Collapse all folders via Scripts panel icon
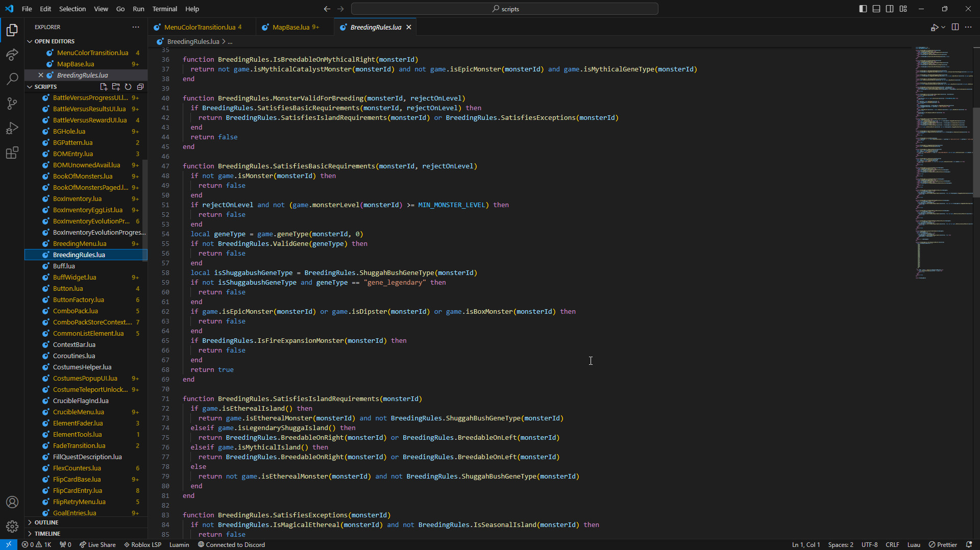The height and width of the screenshot is (550, 980). 140,87
